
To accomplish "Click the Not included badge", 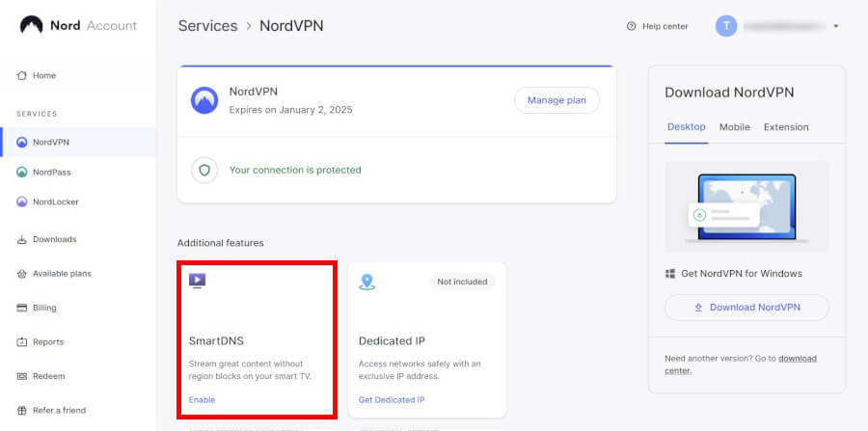I will 462,282.
